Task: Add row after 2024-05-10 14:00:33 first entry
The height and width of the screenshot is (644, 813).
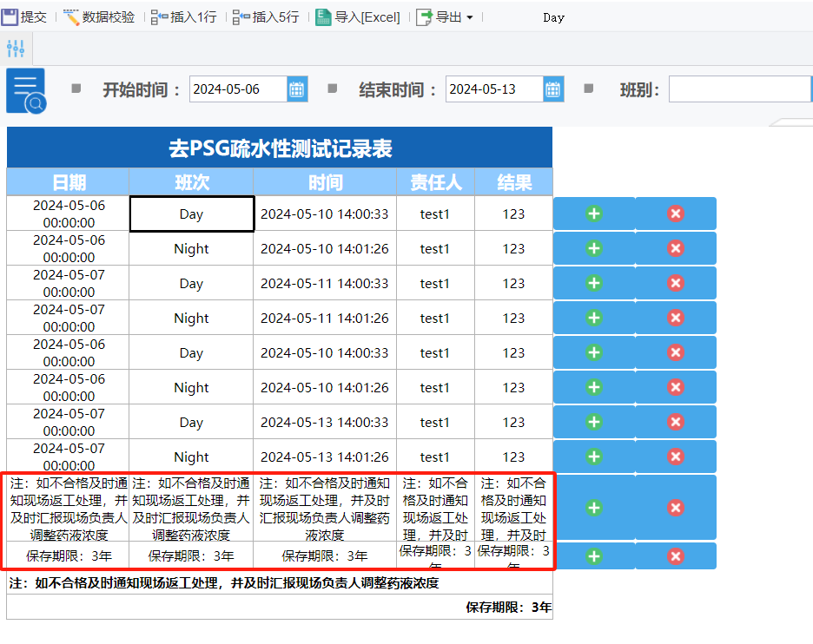Action: click(594, 214)
